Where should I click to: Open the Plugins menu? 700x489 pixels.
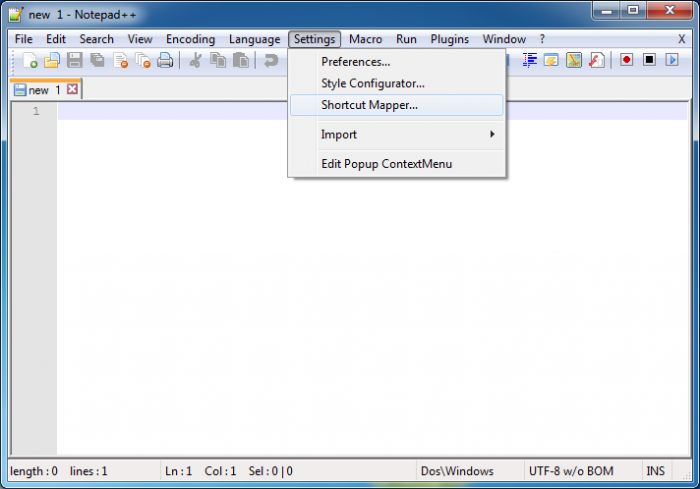[x=450, y=39]
